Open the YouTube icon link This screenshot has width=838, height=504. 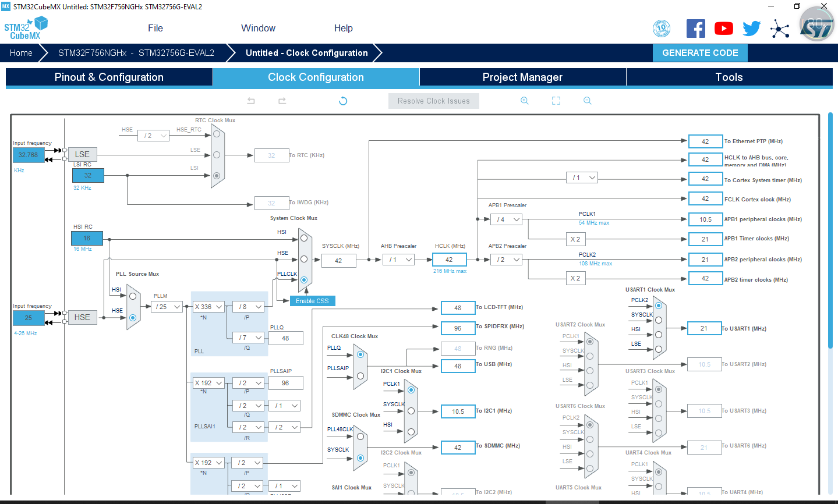(x=723, y=29)
